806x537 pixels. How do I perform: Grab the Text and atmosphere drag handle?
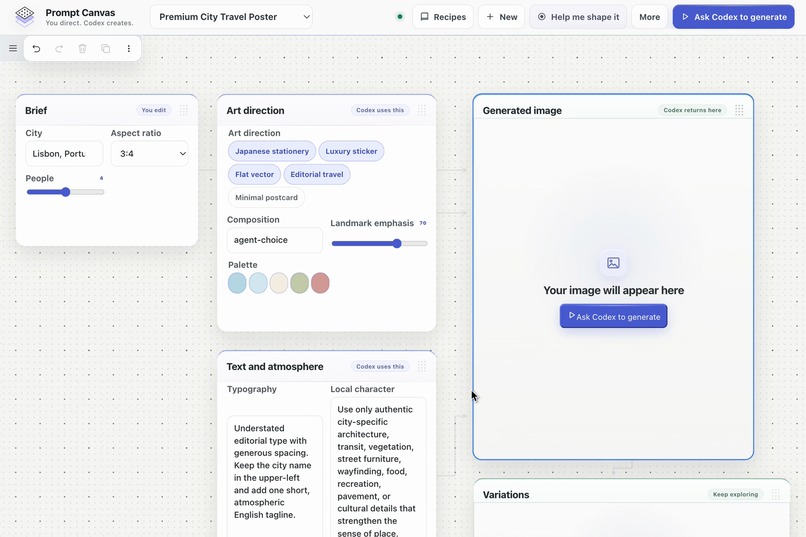tap(422, 366)
